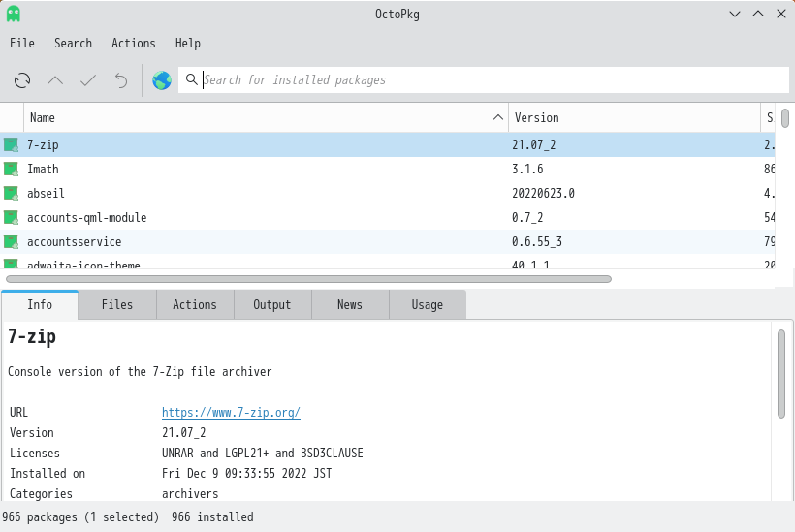Viewport: 795px width, 532px height.
Task: Open the Actions menu in menu bar
Action: 134,43
